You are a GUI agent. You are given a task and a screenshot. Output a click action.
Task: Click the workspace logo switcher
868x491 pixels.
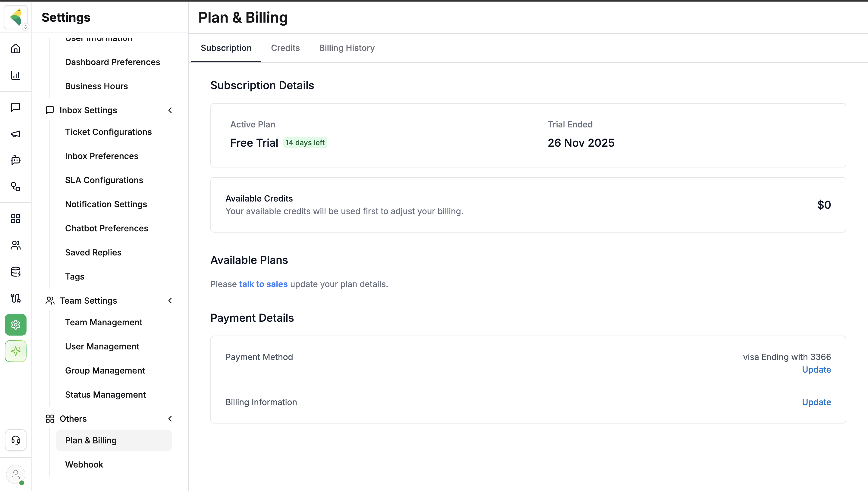(x=16, y=17)
